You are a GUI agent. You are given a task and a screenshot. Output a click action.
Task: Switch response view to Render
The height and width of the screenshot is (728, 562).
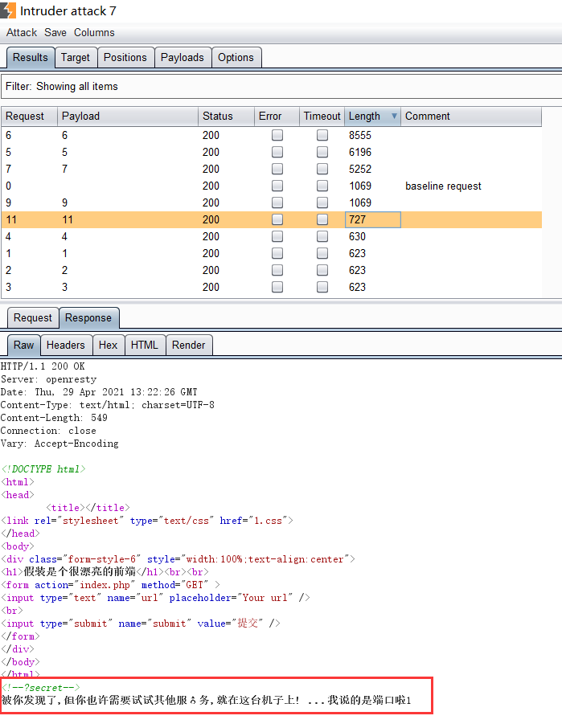[x=188, y=345]
